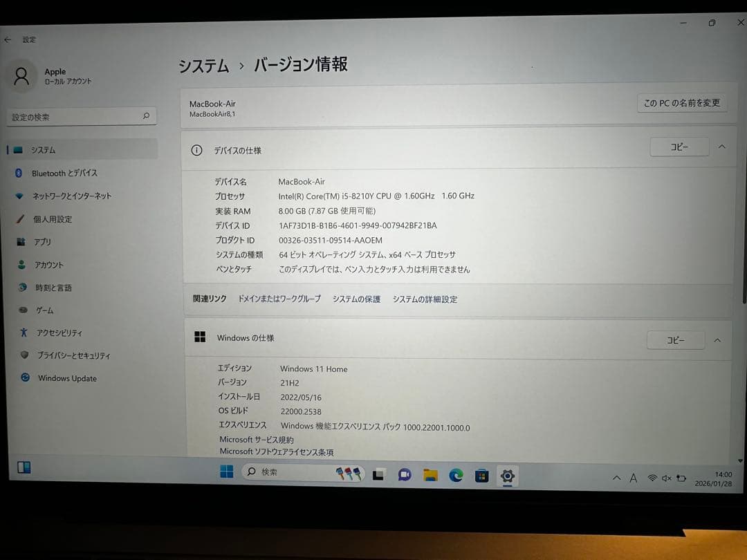Click the scroll-down arrow of the page
This screenshot has height=560, width=747.
click(740, 460)
